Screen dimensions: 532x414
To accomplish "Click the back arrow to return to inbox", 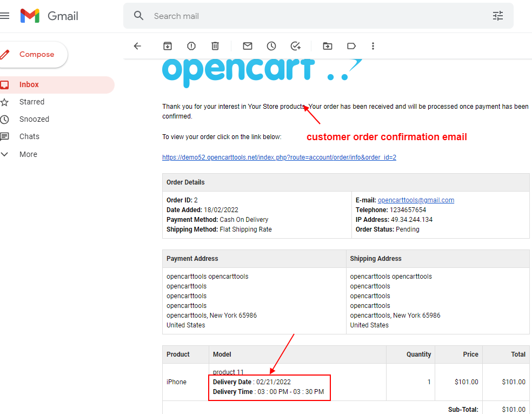I will point(137,46).
